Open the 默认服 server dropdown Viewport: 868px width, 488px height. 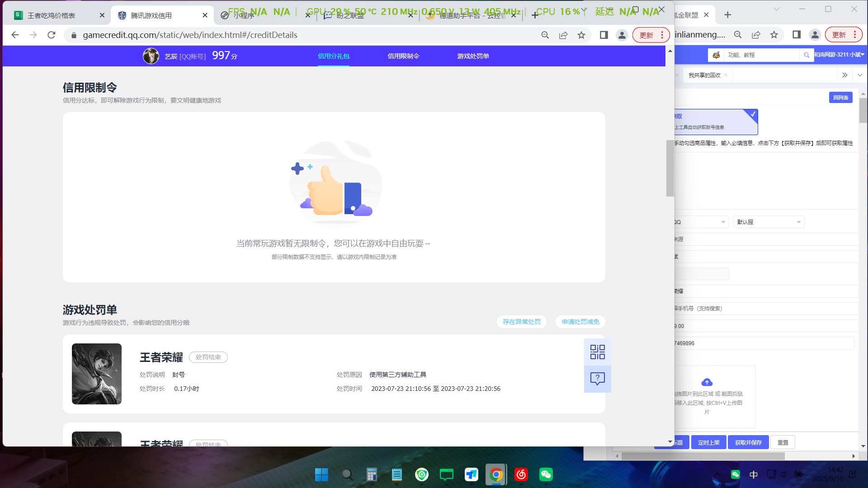point(769,222)
